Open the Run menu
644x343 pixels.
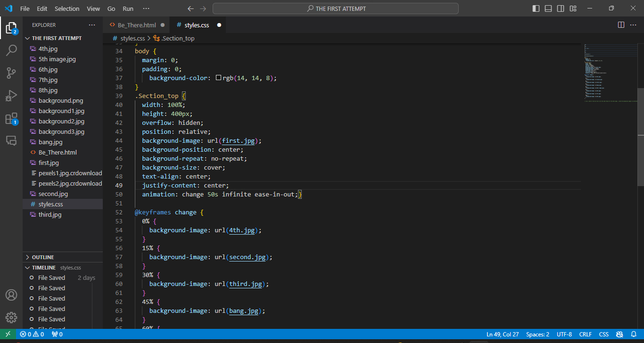click(127, 8)
